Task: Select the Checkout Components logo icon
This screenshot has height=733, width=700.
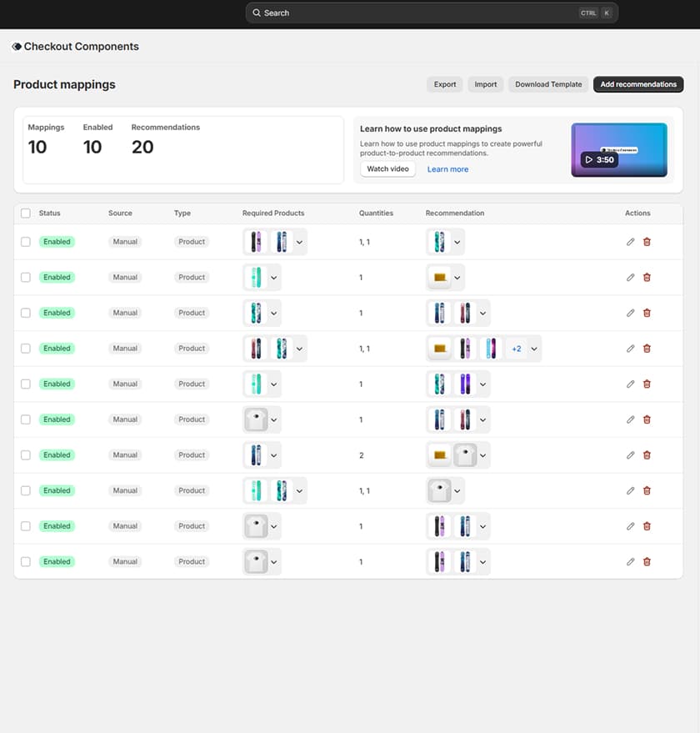Action: (16, 46)
